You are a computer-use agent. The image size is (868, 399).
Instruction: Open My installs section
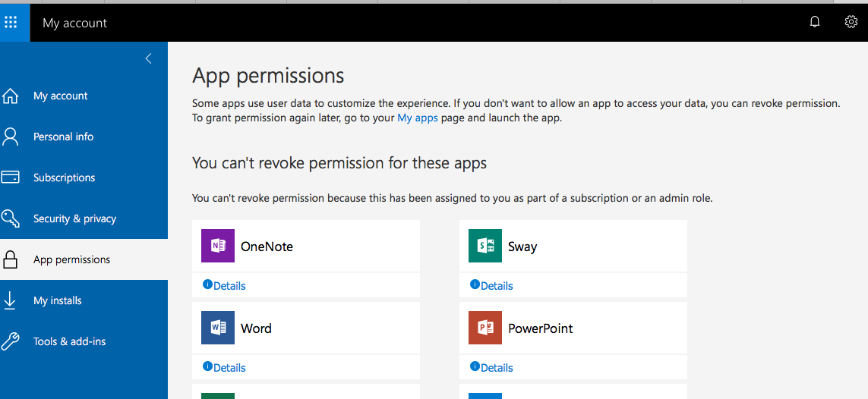(x=84, y=300)
